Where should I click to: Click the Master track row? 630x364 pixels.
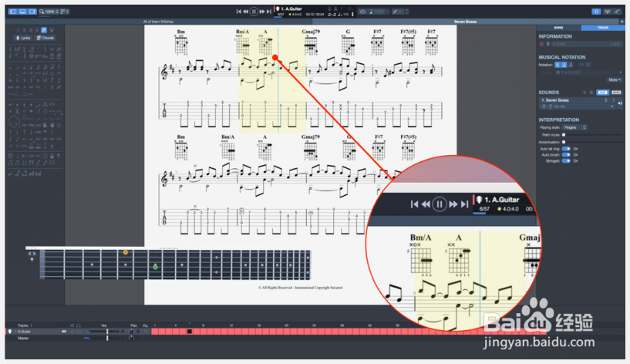[23, 339]
